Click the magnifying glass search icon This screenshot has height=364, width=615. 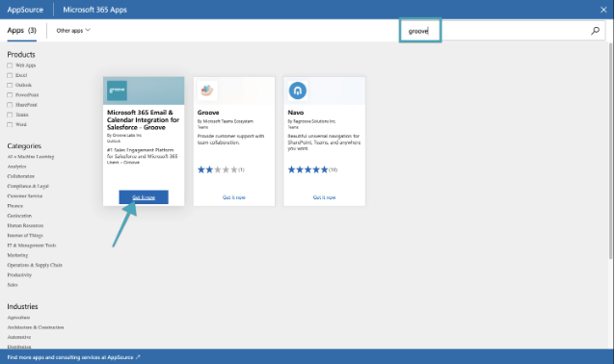[x=595, y=31]
